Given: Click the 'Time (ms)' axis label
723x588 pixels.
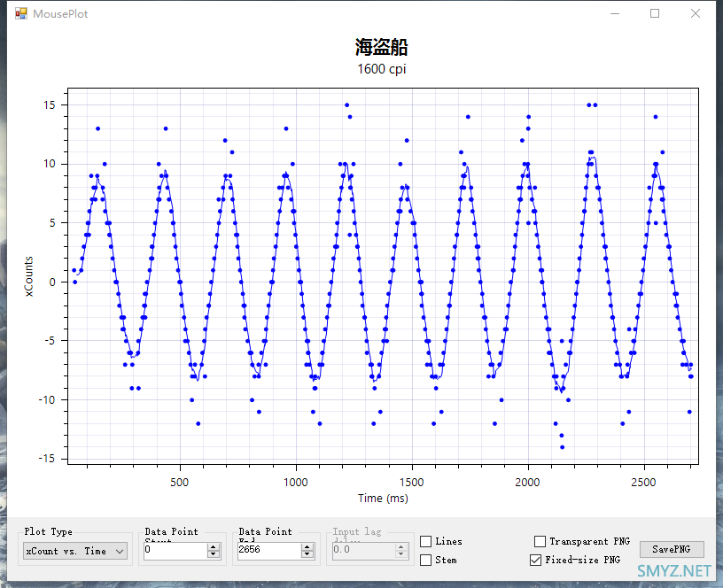Looking at the screenshot, I should click(383, 499).
